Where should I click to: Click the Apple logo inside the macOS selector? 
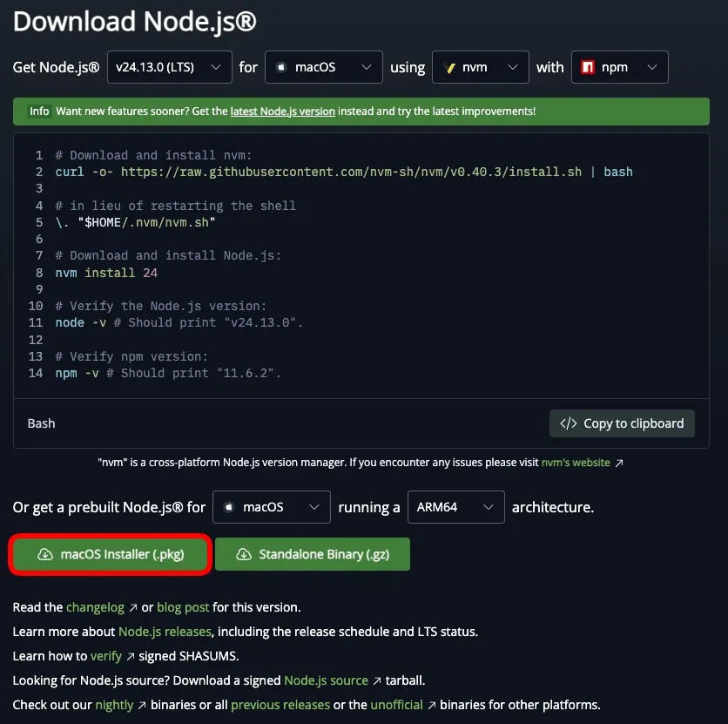click(x=282, y=67)
